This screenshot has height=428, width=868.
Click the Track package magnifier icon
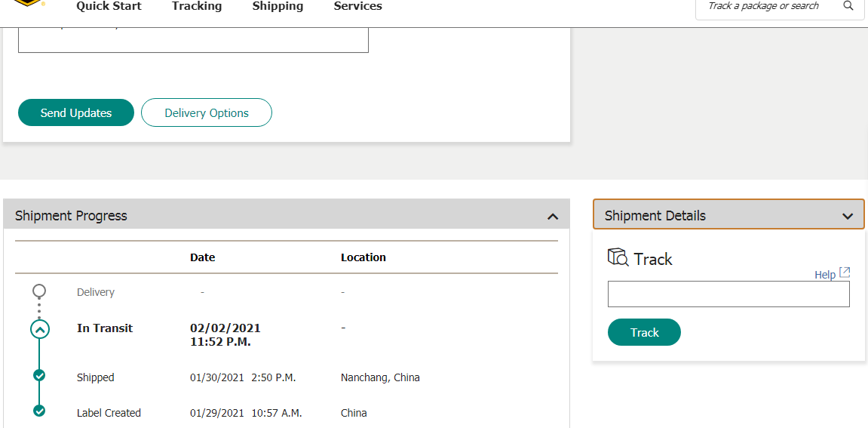pyautogui.click(x=618, y=257)
